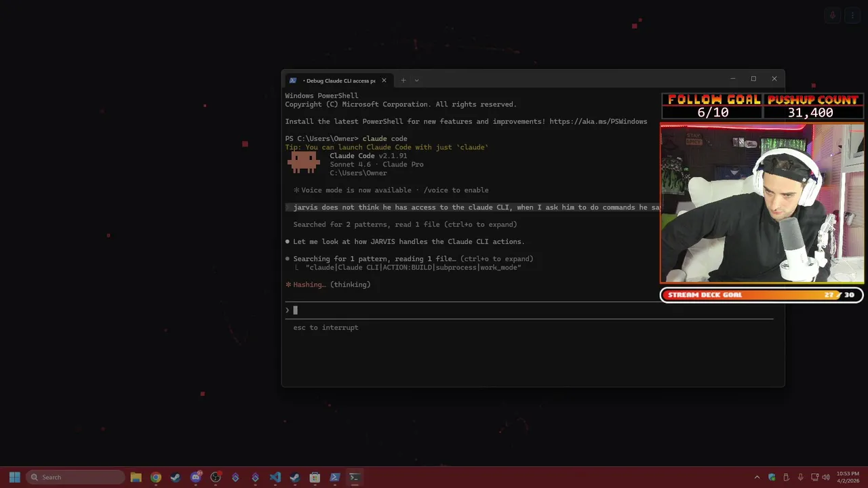Screen dimensions: 868x488
Task: Click the 'Windows PowerShell' heading text
Action: (x=321, y=96)
